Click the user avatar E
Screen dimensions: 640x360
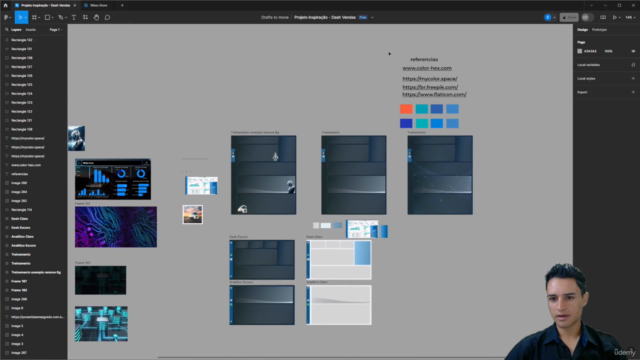548,18
